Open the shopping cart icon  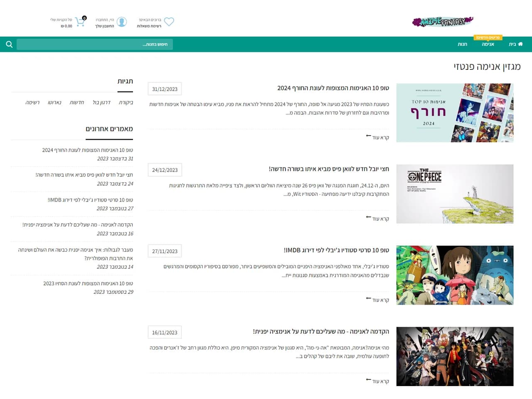80,22
